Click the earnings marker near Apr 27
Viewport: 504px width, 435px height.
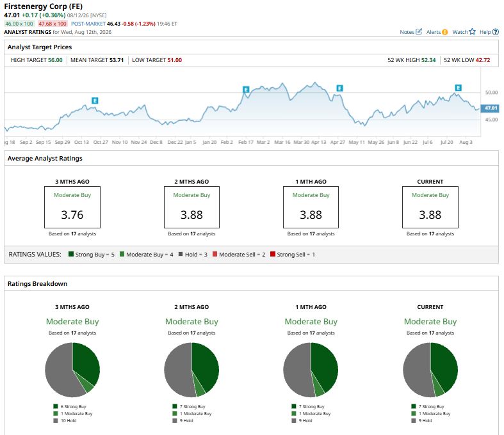339,88
